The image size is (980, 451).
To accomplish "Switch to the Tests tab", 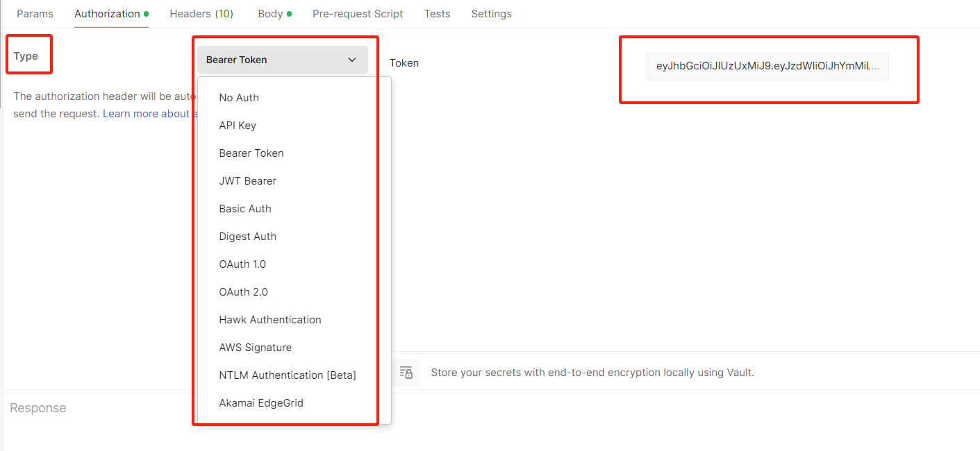I will pyautogui.click(x=438, y=14).
